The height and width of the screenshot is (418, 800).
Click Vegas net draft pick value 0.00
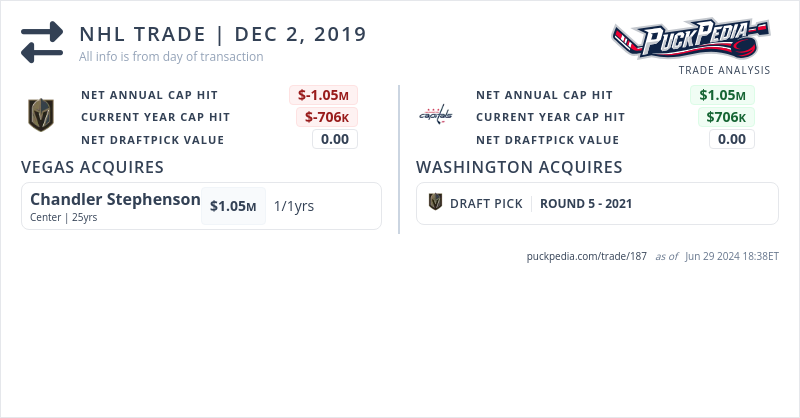[335, 139]
